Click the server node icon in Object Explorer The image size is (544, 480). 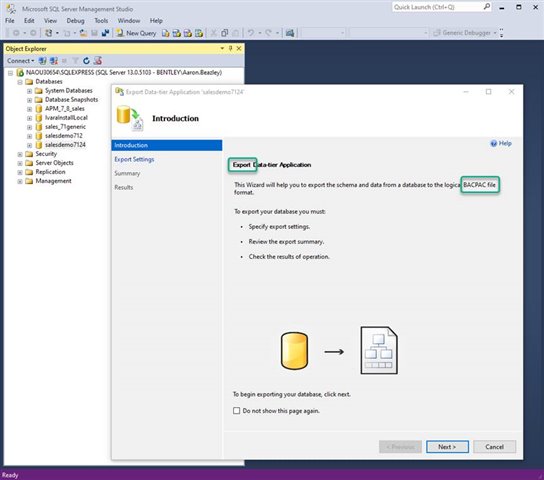coord(20,72)
